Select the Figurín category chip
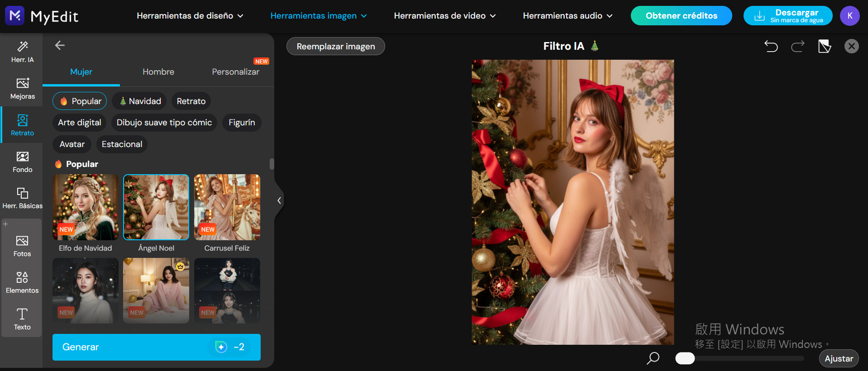Image resolution: width=868 pixels, height=371 pixels. pos(242,123)
